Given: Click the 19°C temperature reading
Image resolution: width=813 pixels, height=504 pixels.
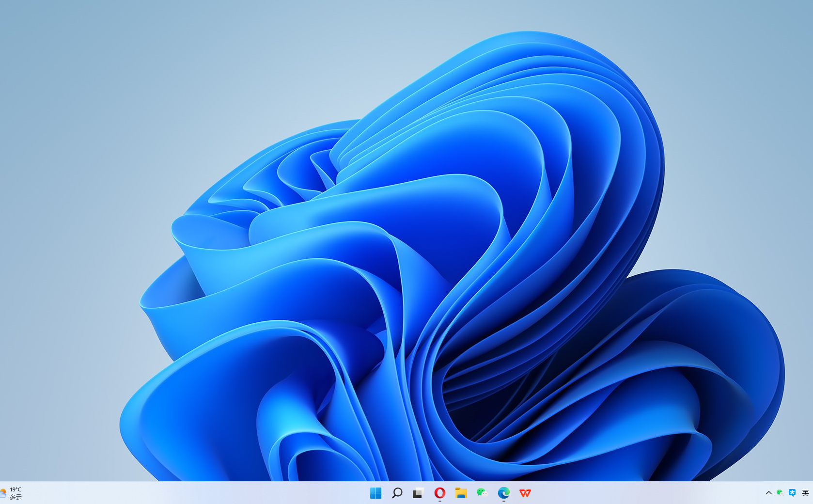Looking at the screenshot, I should click(x=16, y=489).
